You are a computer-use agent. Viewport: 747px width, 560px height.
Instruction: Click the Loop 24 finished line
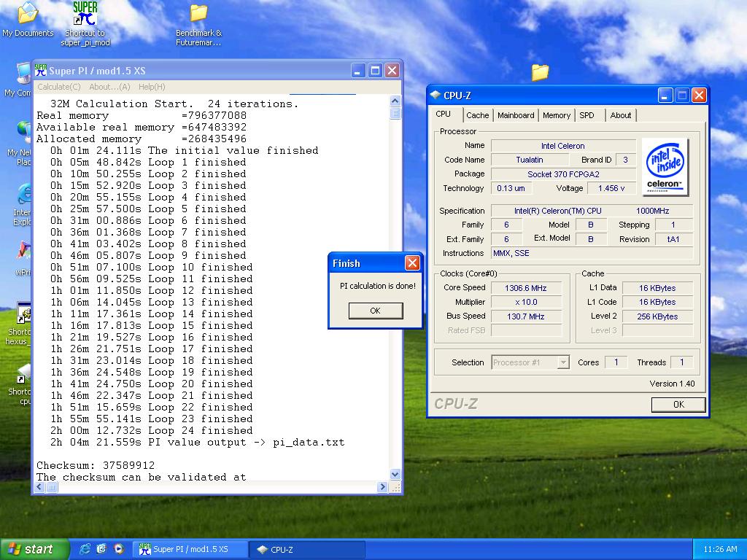click(152, 430)
